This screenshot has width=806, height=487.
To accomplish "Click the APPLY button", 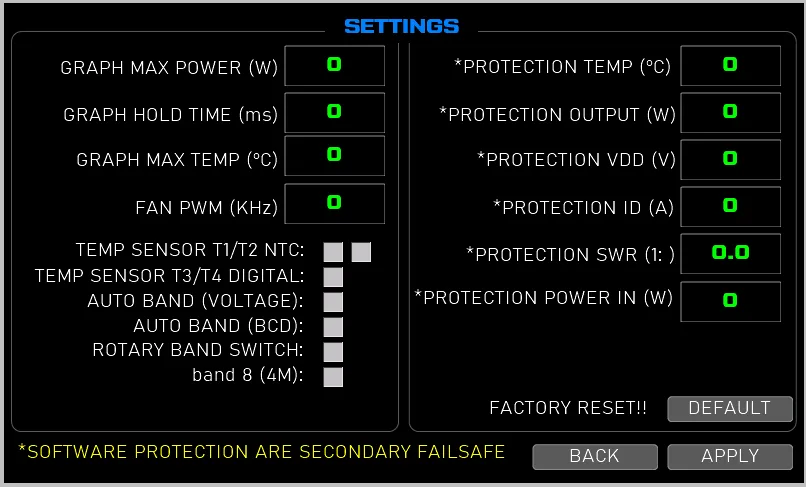I will coord(730,457).
